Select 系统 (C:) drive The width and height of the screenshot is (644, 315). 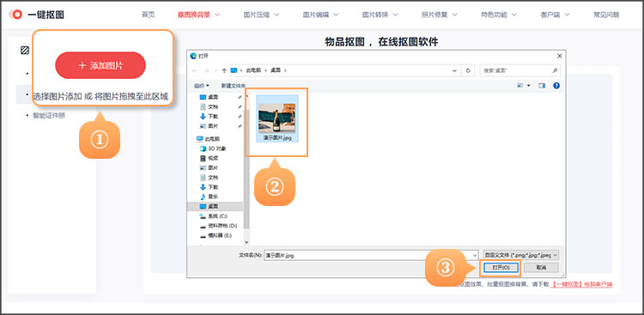click(213, 216)
